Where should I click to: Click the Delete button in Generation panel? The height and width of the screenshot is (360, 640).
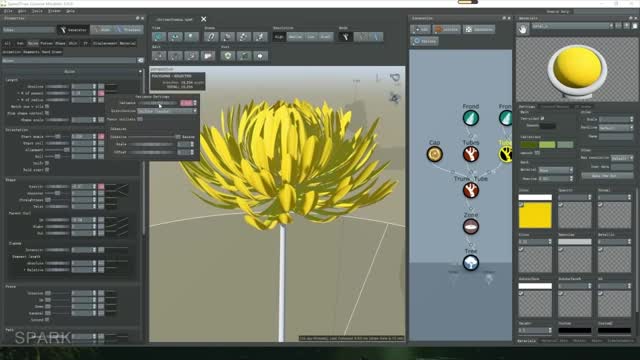447,29
